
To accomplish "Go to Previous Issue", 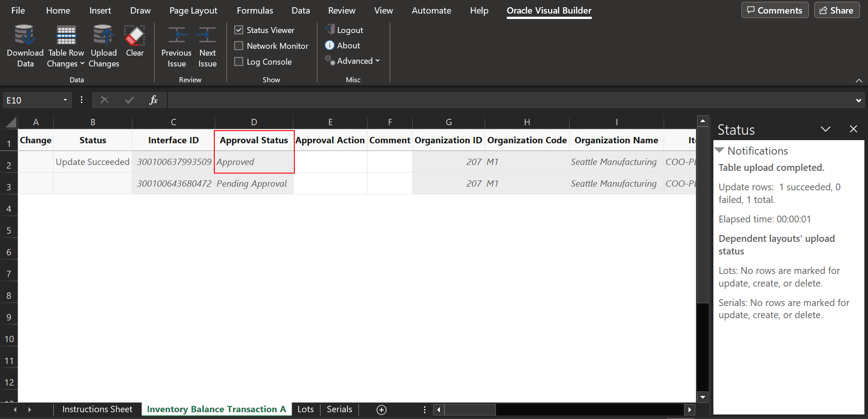I will coord(176,46).
